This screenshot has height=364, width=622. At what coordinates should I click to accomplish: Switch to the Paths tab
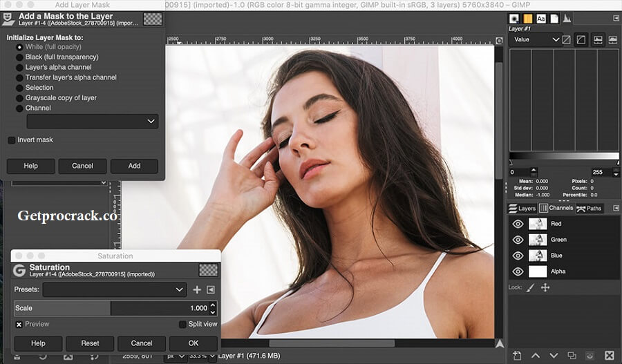[x=589, y=208]
